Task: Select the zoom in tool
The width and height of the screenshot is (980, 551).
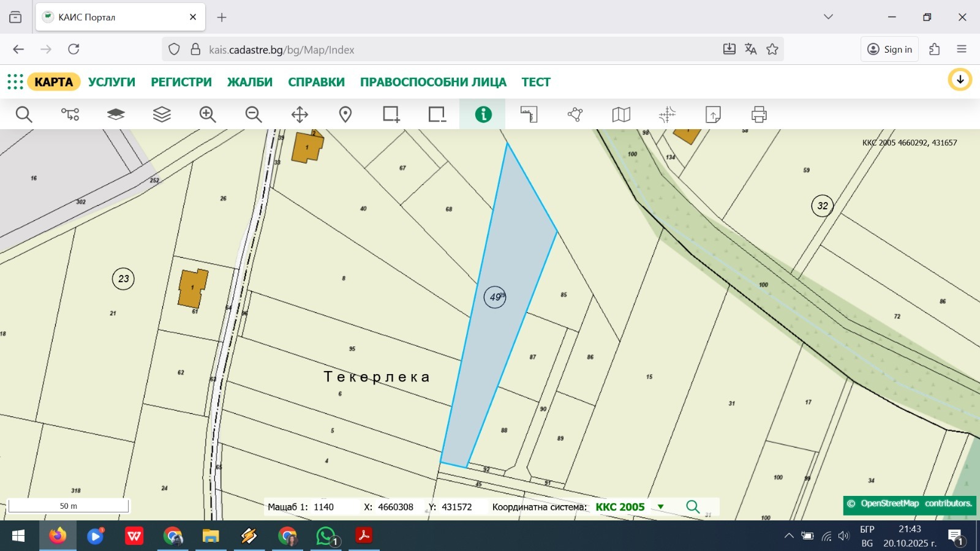Action: tap(208, 114)
